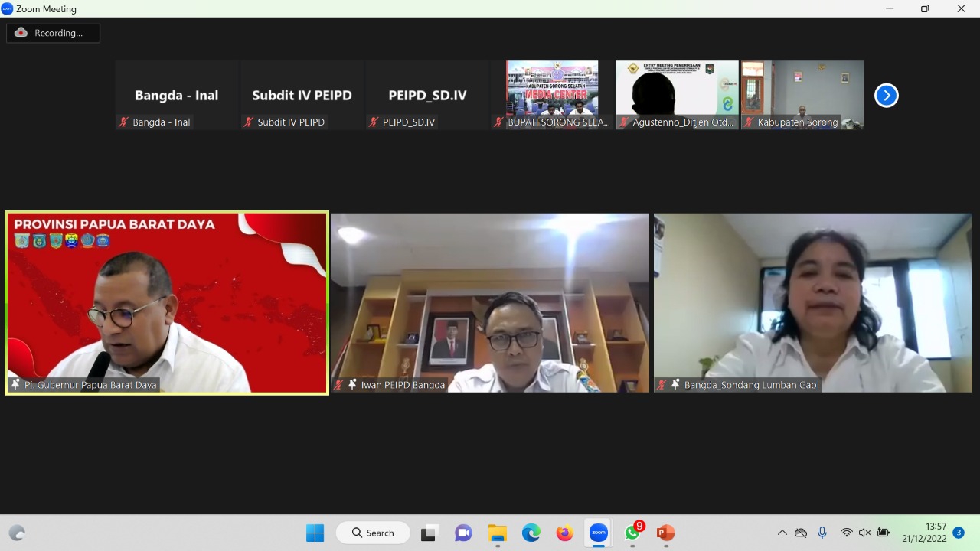Toggle the muted system volume icon
Screen dimensions: 980x551
864,533
